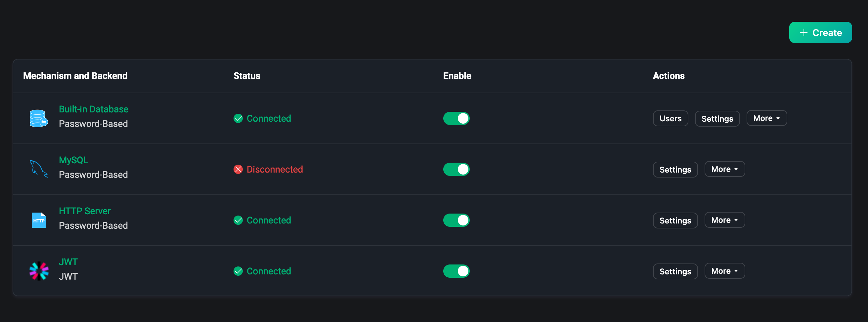This screenshot has height=322, width=868.
Task: Open the MySQL authenticator name link
Action: coord(73,160)
